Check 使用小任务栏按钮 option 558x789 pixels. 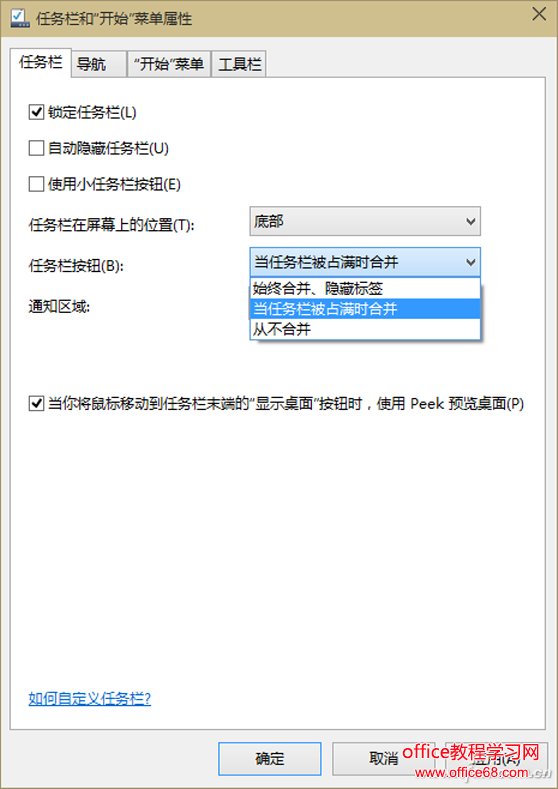click(x=36, y=185)
